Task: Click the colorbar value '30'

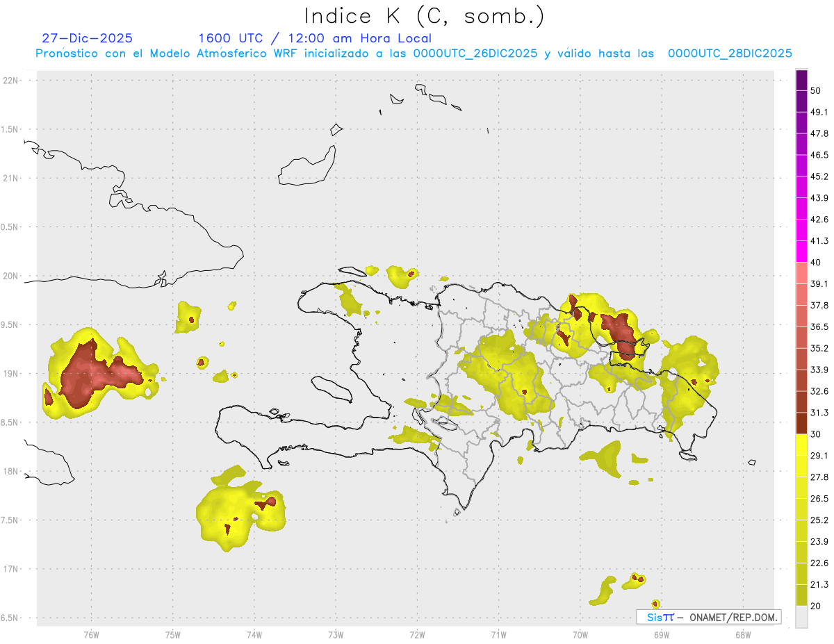Action: (x=815, y=434)
